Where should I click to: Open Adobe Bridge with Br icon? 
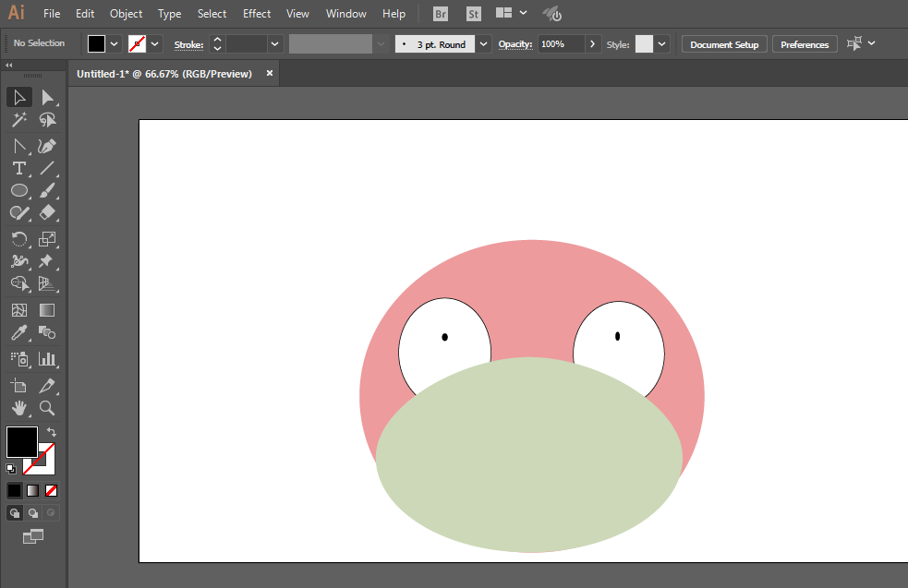pyautogui.click(x=441, y=14)
